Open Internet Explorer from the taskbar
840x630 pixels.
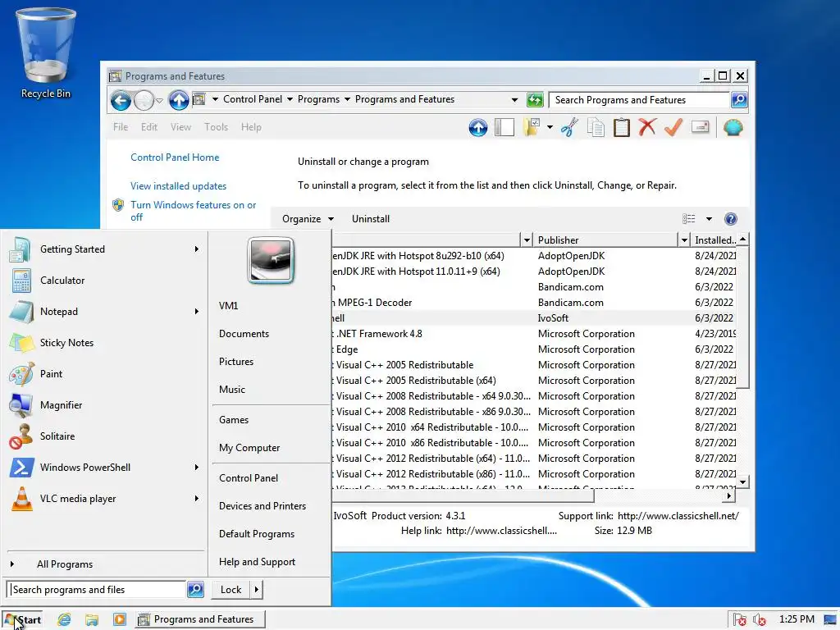click(64, 619)
